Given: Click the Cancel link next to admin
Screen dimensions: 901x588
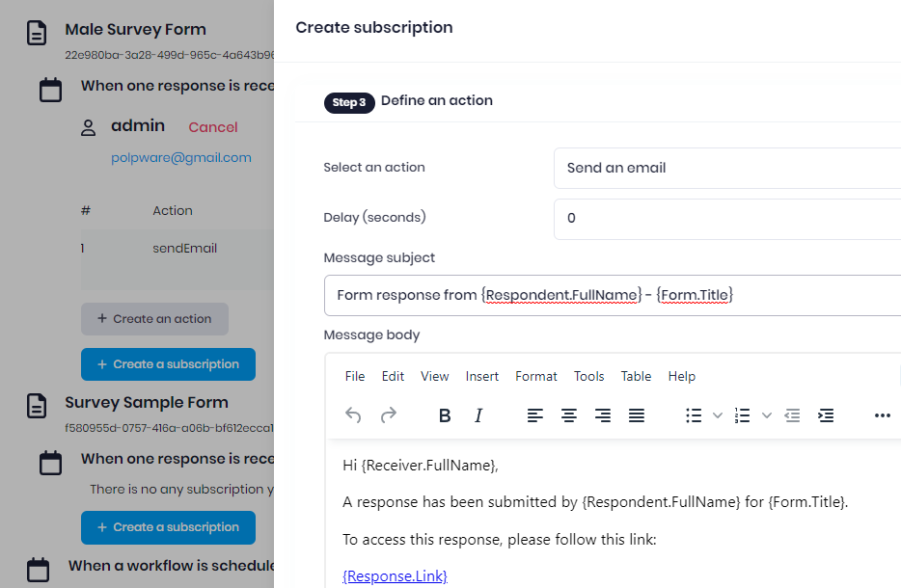Looking at the screenshot, I should click(x=213, y=127).
